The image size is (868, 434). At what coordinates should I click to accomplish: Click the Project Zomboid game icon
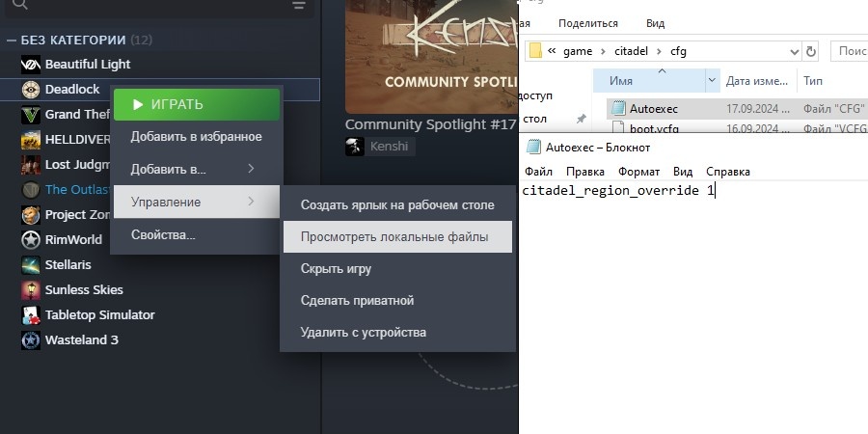(31, 215)
